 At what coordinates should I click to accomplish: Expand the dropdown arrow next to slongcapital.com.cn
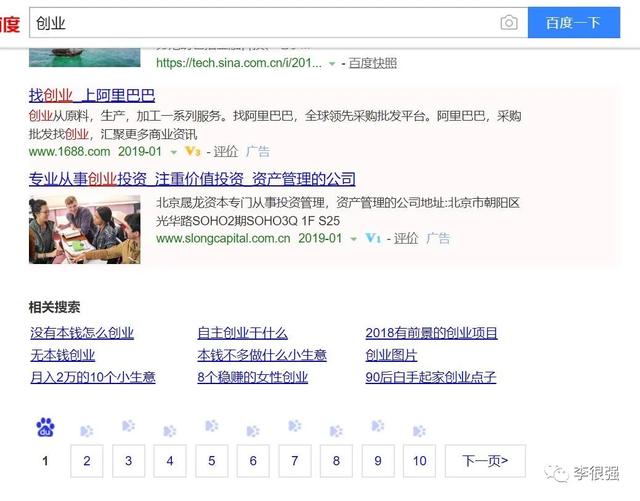coord(353,239)
